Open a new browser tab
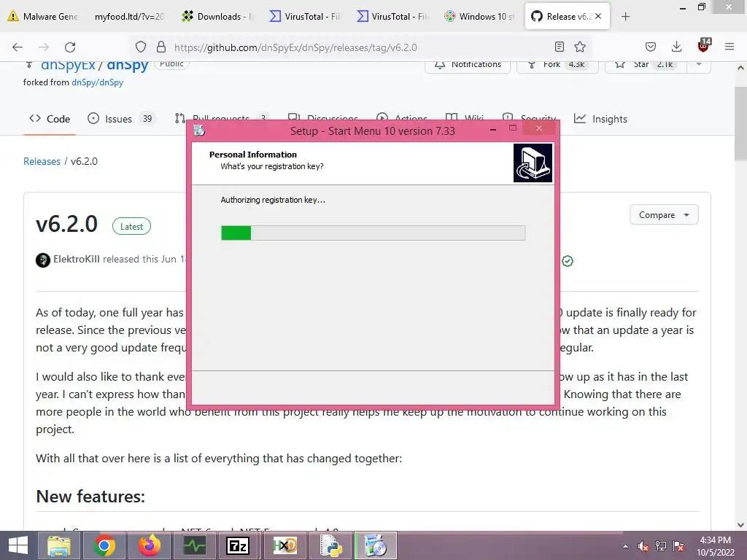The width and height of the screenshot is (747, 560). [x=625, y=17]
